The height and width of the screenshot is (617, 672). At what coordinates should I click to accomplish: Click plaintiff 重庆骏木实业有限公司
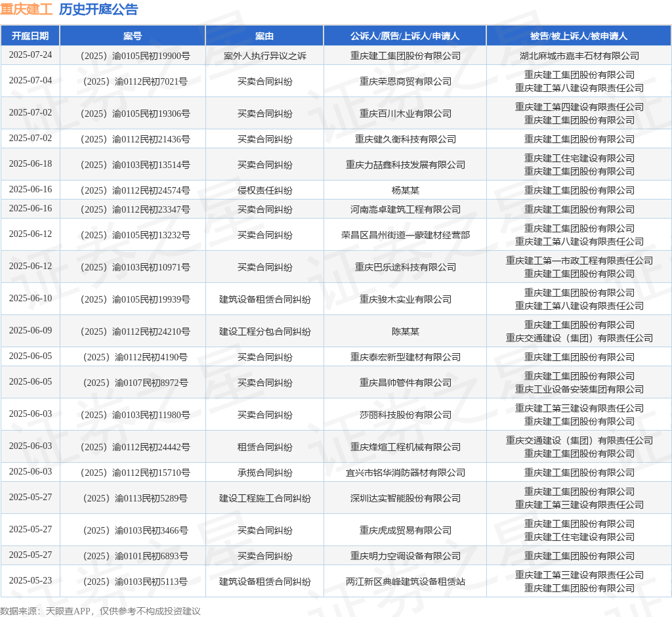(x=406, y=299)
